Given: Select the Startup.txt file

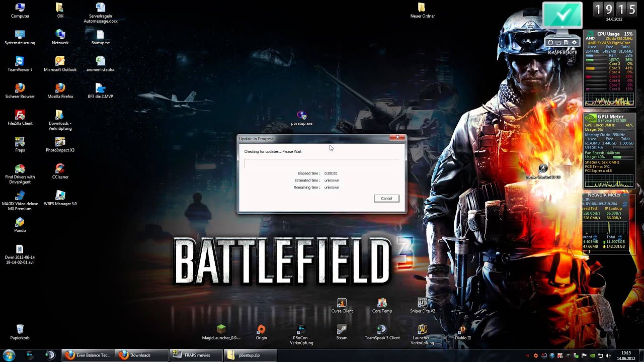Looking at the screenshot, I should click(100, 38).
